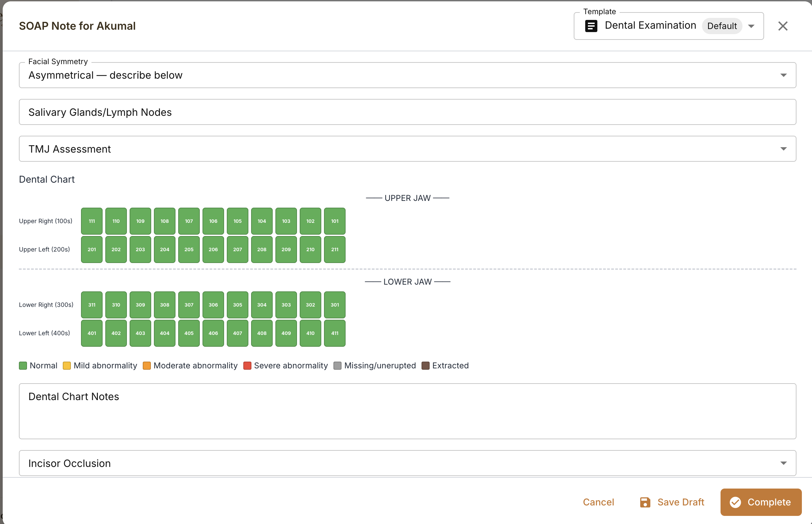The width and height of the screenshot is (812, 524).
Task: Toggle tooth 106 status
Action: click(x=213, y=221)
